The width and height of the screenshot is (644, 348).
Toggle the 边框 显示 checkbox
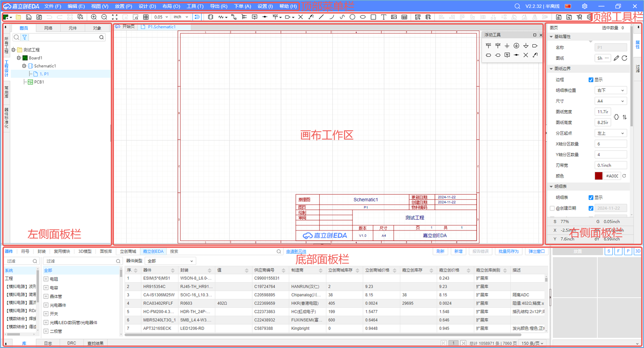click(x=591, y=80)
